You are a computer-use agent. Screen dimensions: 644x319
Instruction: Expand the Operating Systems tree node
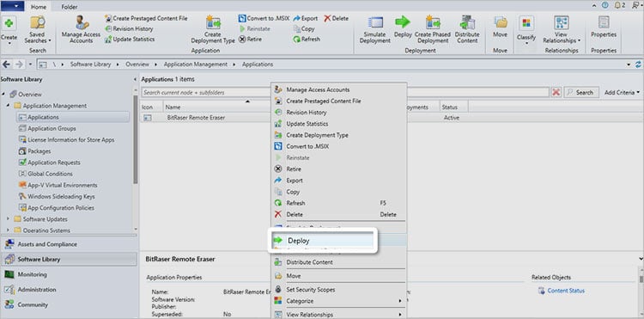tap(8, 230)
